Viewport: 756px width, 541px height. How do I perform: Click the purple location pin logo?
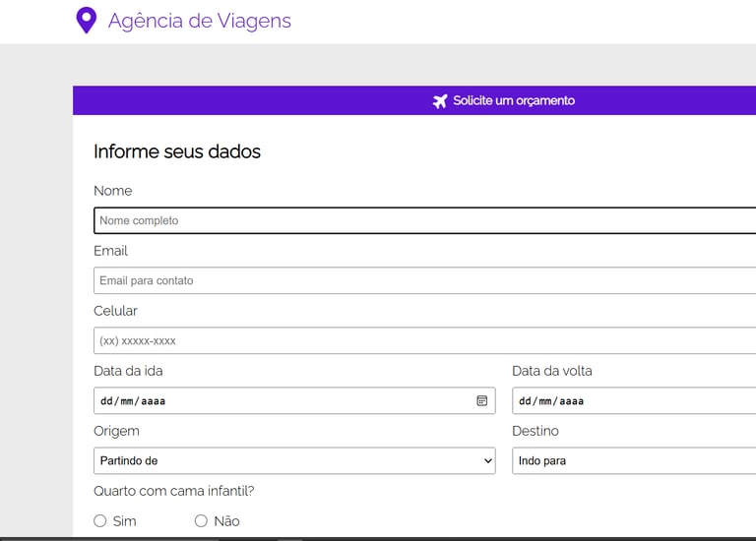click(87, 21)
